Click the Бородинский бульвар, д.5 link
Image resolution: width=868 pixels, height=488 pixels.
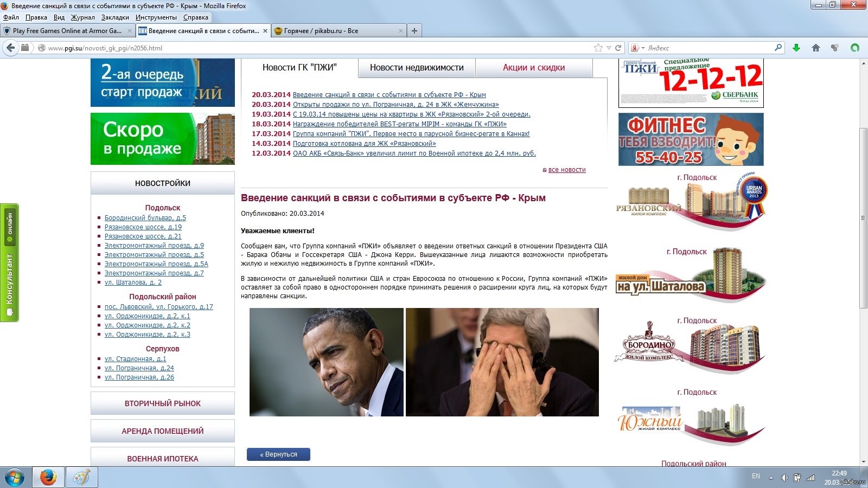(145, 218)
